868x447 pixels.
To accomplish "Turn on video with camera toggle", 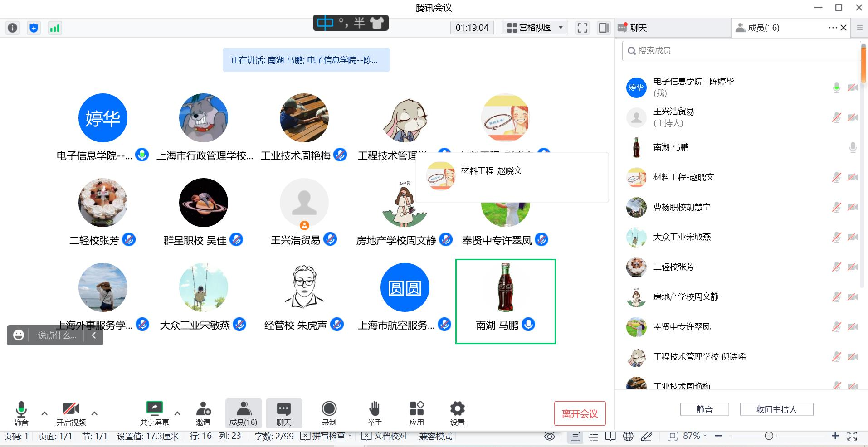I will (71, 409).
